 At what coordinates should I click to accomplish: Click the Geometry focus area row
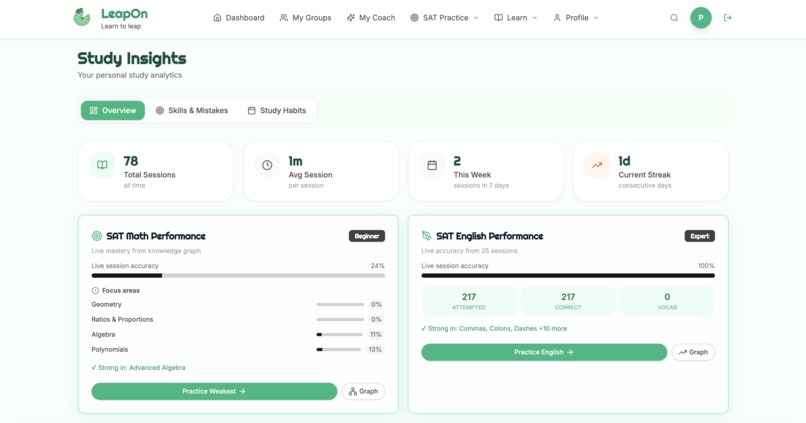pyautogui.click(x=238, y=304)
